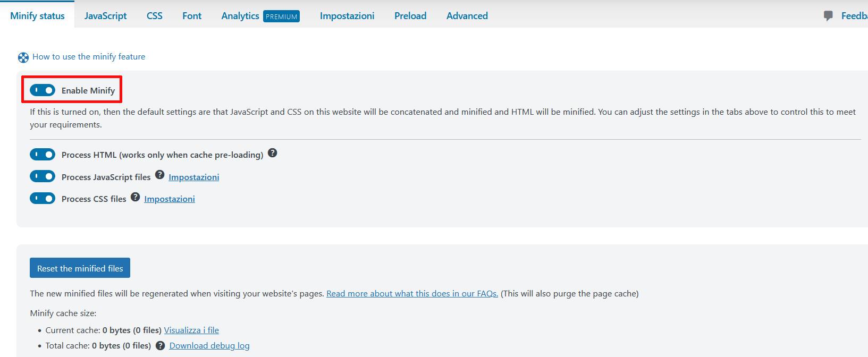Screen dimensions: 868x357
Task: Open help tooltip icon for Process CSS files
Action: point(135,197)
